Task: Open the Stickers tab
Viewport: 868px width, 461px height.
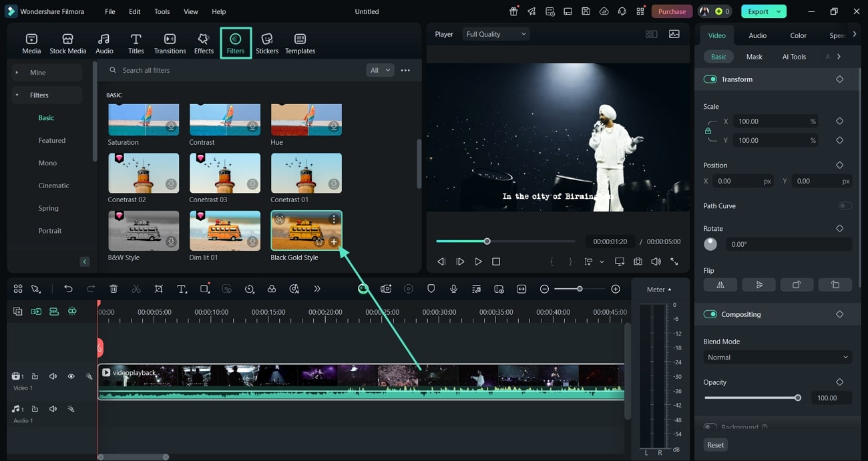Action: [267, 43]
